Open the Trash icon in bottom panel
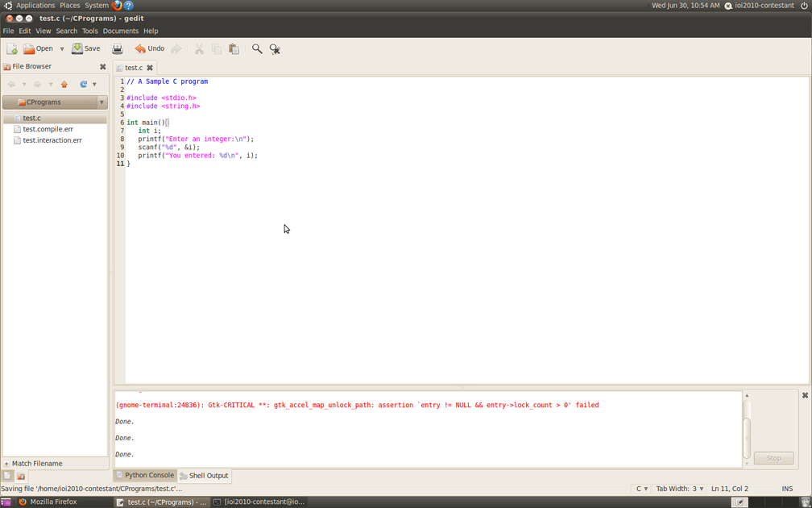 tap(806, 502)
